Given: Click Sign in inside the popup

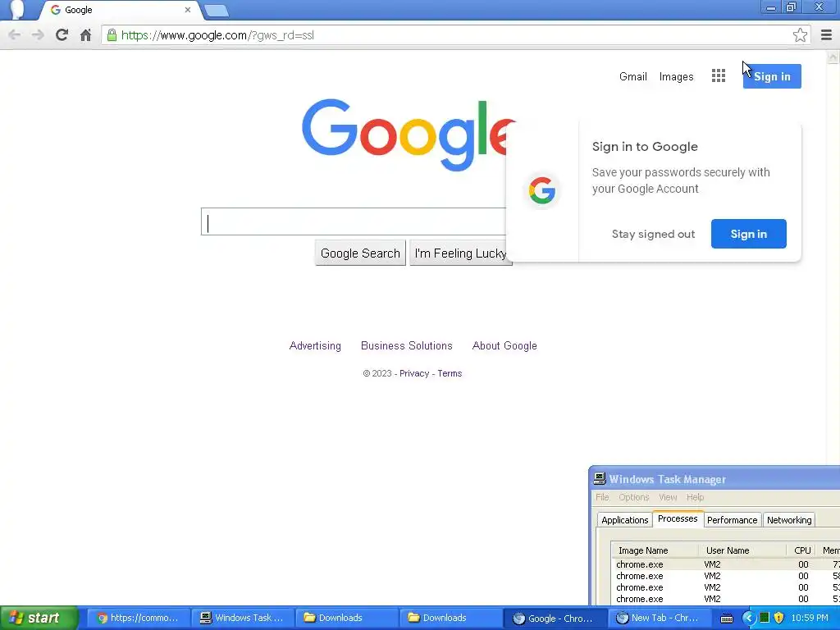Looking at the screenshot, I should (x=748, y=234).
